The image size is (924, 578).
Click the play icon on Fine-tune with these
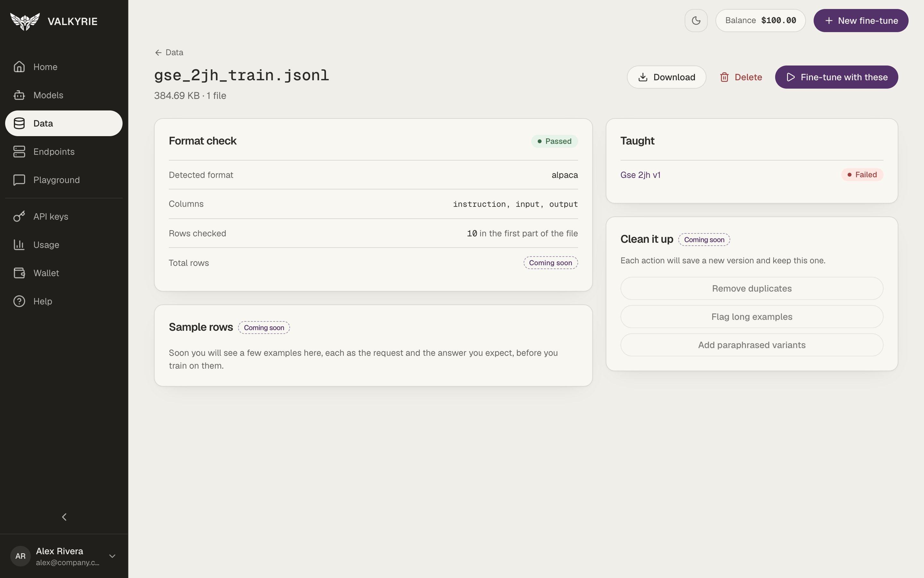tap(790, 77)
